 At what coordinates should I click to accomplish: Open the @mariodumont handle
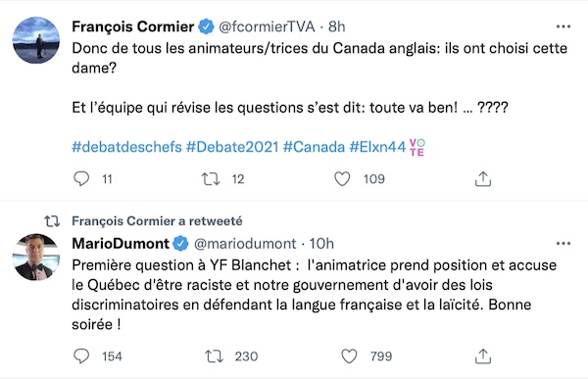tap(245, 244)
